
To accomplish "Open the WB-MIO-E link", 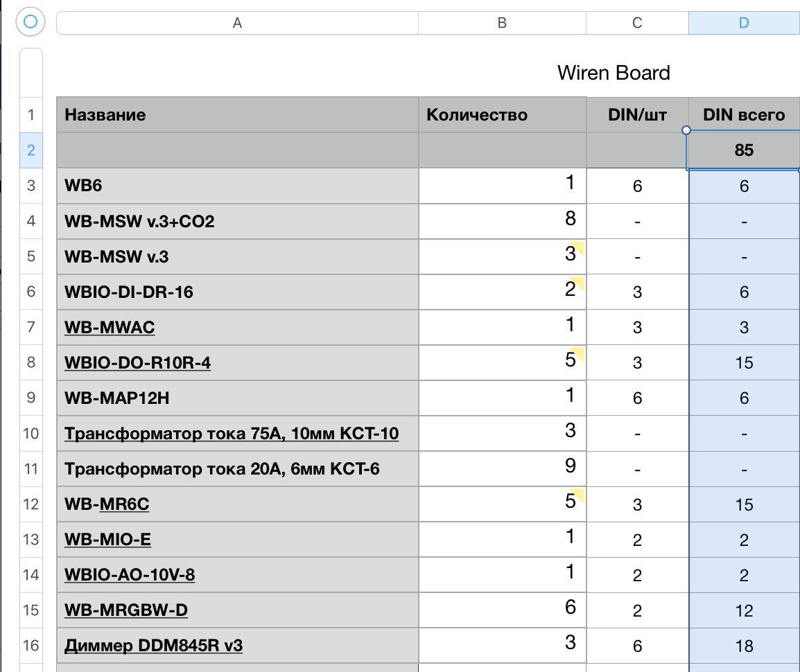I will (107, 540).
